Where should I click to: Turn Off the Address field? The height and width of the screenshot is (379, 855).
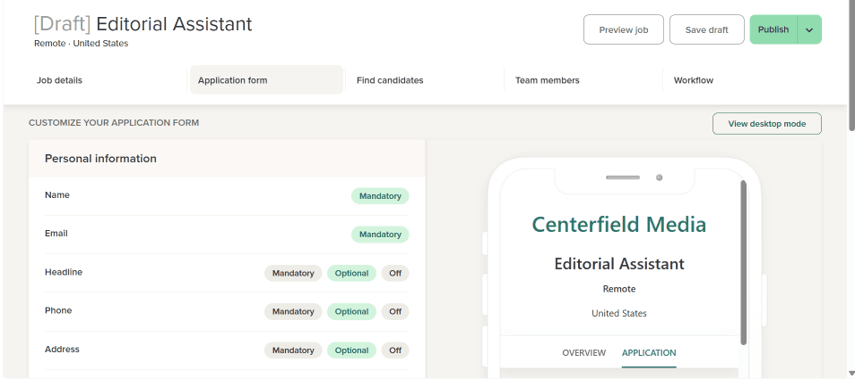[x=395, y=350]
